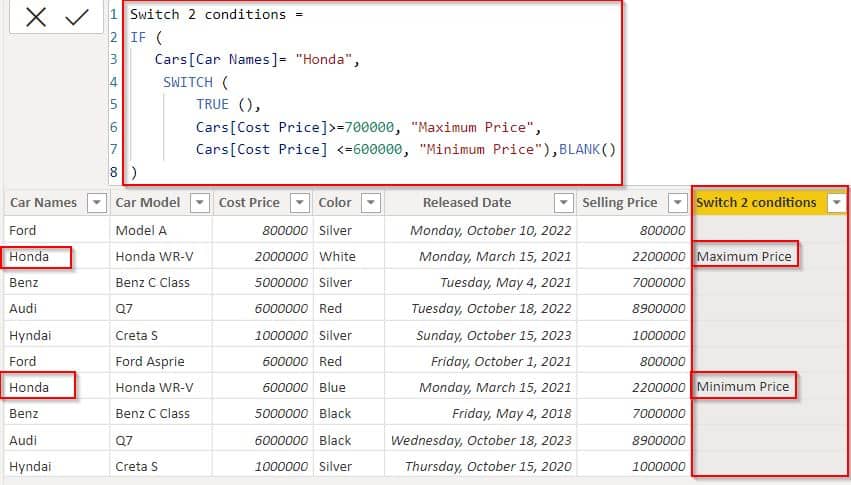Viewport: 851px width, 485px height.
Task: Select the Honda cell with Blue color
Action: 29,387
